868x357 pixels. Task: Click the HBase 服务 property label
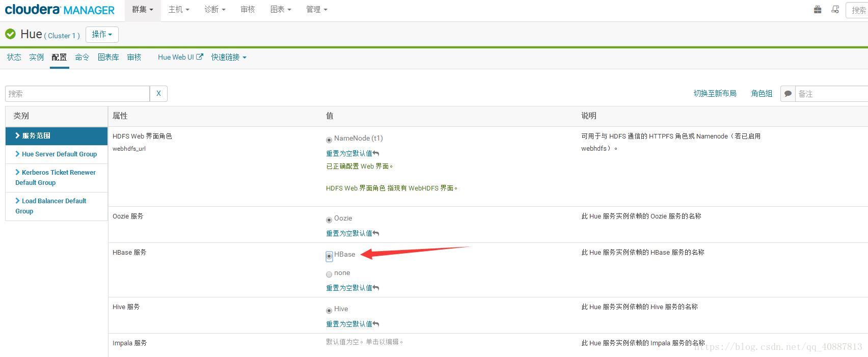pos(129,252)
